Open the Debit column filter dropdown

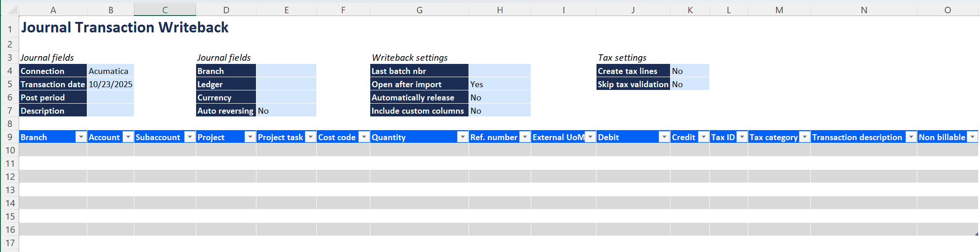(x=664, y=137)
